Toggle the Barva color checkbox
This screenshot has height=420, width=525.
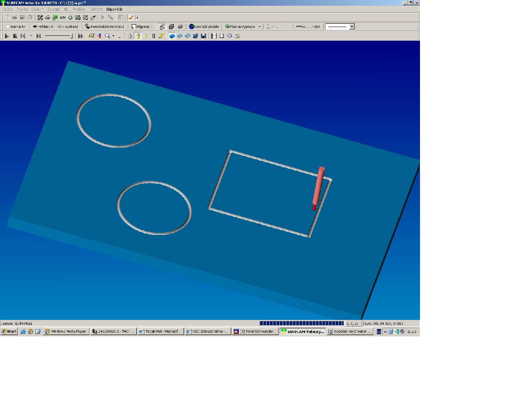click(8, 27)
